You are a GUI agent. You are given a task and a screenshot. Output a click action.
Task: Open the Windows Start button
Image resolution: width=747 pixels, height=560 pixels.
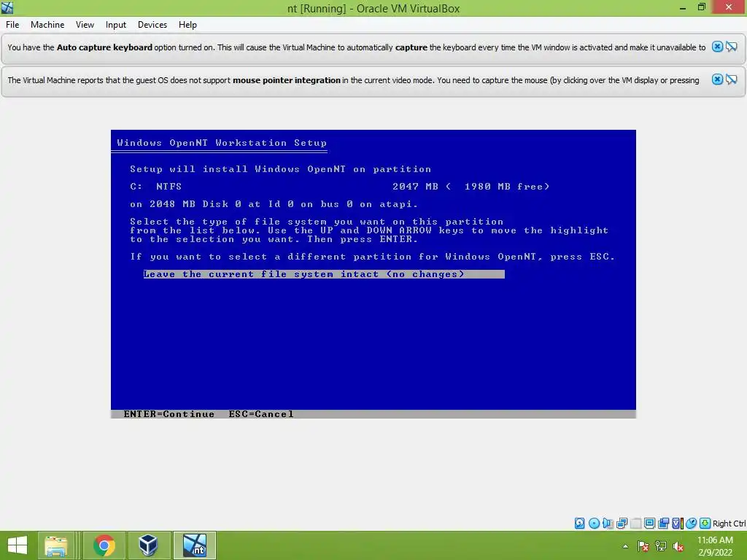point(18,545)
